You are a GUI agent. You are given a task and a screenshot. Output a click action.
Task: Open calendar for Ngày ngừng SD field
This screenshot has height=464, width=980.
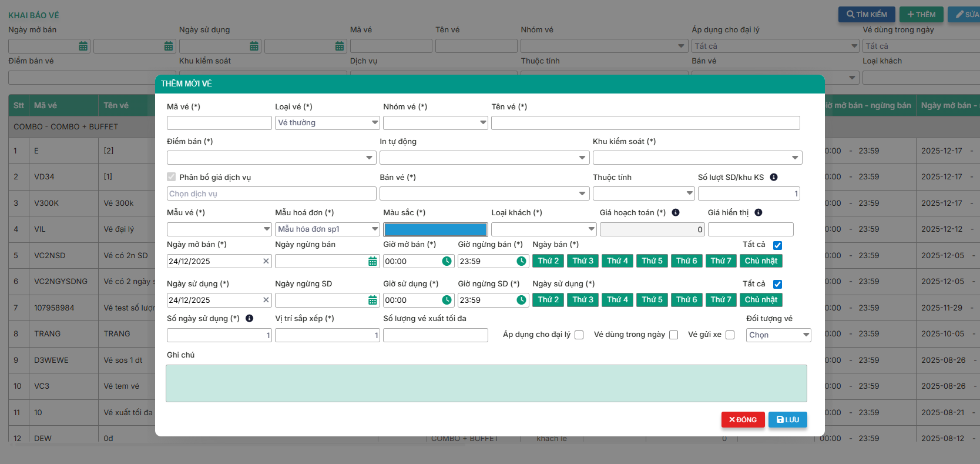coord(372,300)
